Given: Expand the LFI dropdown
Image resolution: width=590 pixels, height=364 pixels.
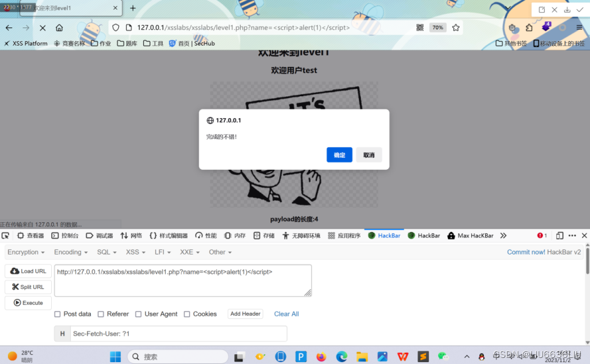Looking at the screenshot, I should [163, 252].
